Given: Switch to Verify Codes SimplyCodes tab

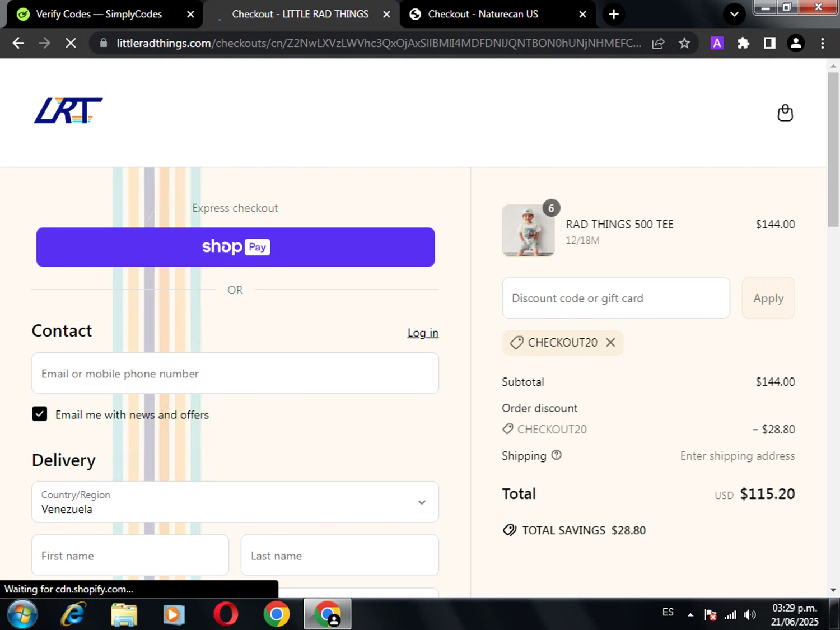Looking at the screenshot, I should coord(99,15).
